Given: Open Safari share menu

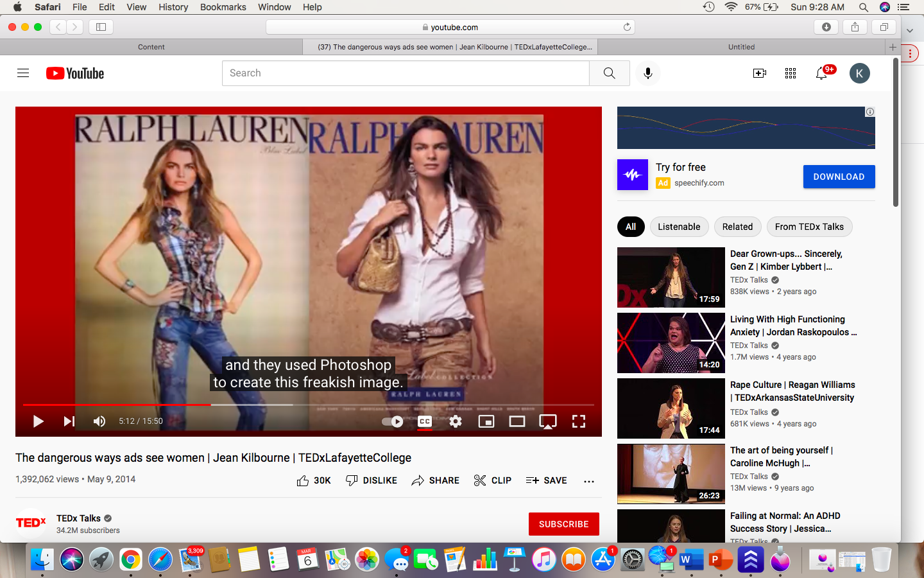Looking at the screenshot, I should click(x=855, y=27).
